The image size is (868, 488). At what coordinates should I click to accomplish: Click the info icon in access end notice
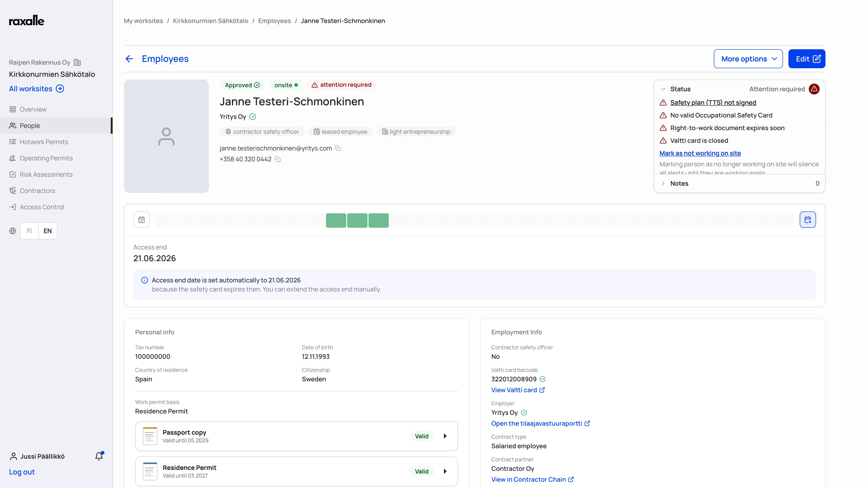(145, 280)
